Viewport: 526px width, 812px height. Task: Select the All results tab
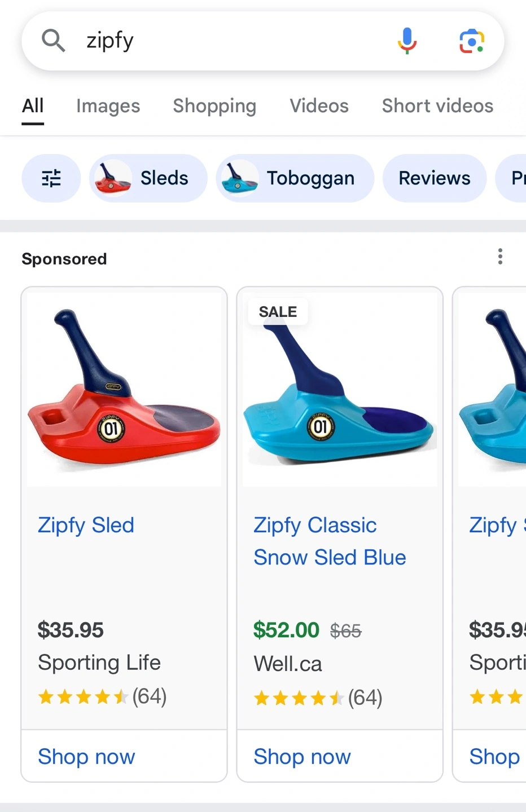[x=33, y=106]
